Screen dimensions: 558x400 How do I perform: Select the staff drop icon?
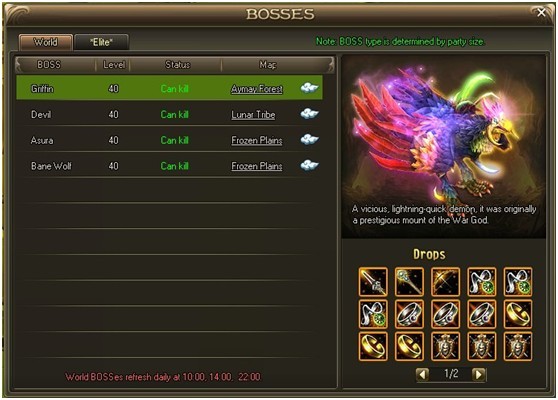point(409,282)
